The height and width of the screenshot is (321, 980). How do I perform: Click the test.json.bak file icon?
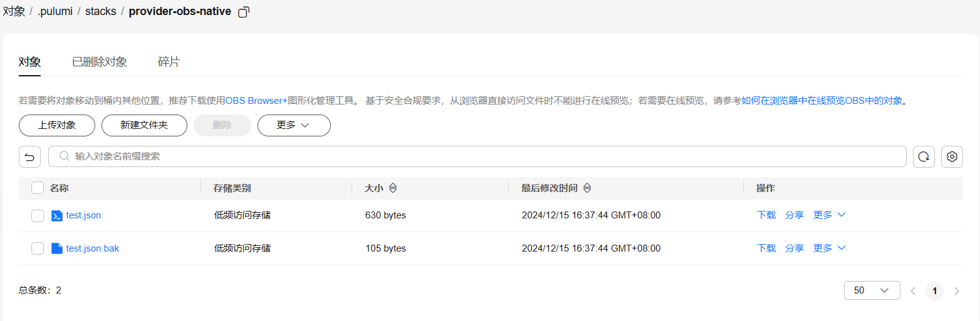pyautogui.click(x=56, y=248)
